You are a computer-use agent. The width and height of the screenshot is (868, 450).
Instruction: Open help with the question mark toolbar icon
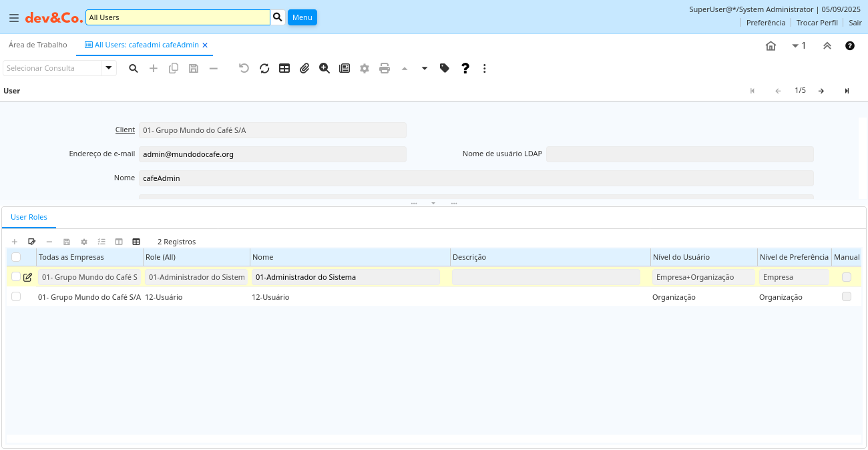[x=465, y=68]
